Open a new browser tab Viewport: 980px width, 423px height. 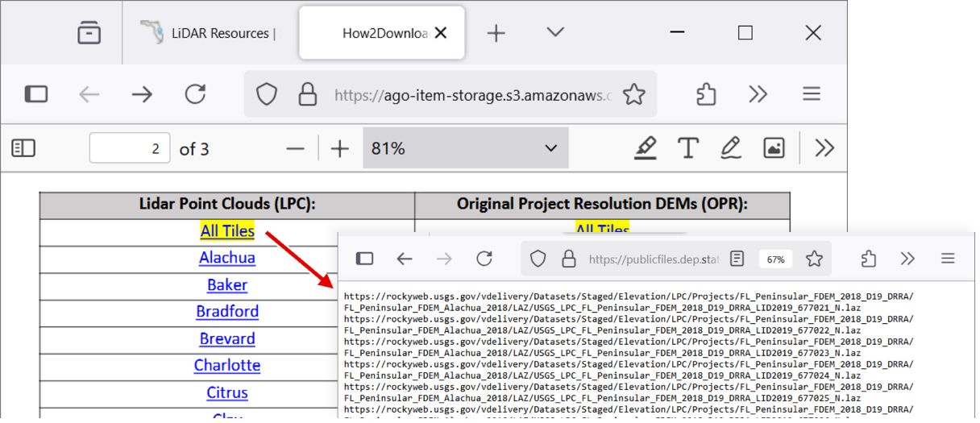[496, 33]
